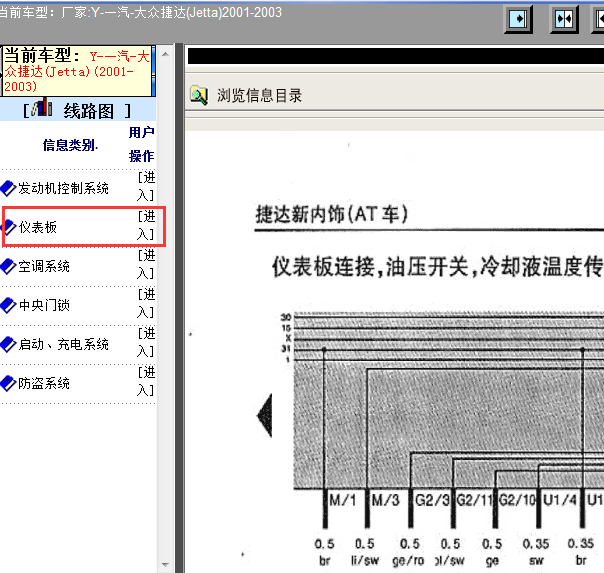The image size is (604, 573).
Task: Click connector label M/1 on diagram
Action: pos(343,500)
